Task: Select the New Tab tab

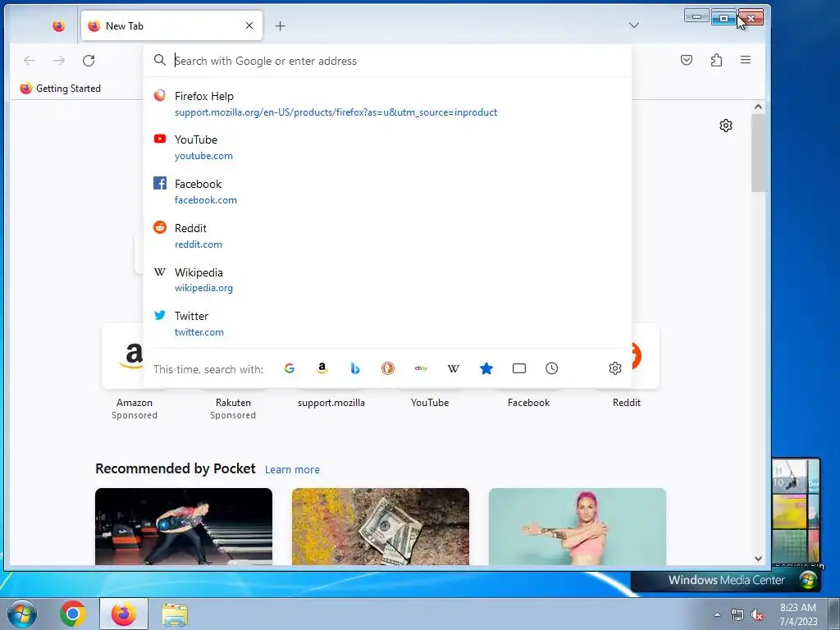Action: 171,25
